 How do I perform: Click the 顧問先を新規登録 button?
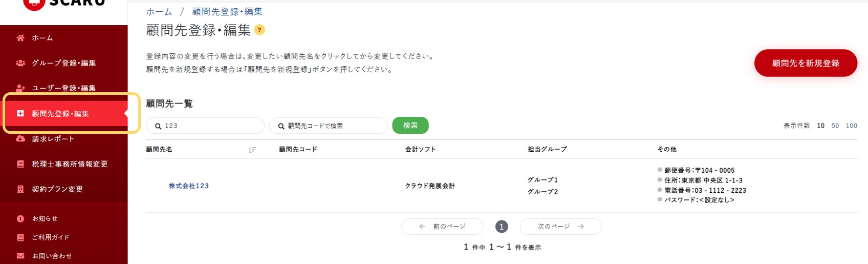pos(806,63)
